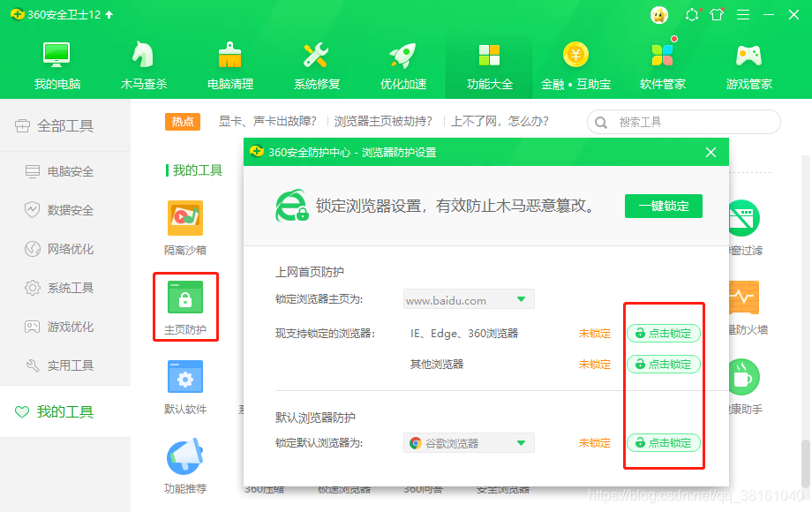Screen dimensions: 812x512
Task: Lock default browser via 点击锁定
Action: (664, 442)
